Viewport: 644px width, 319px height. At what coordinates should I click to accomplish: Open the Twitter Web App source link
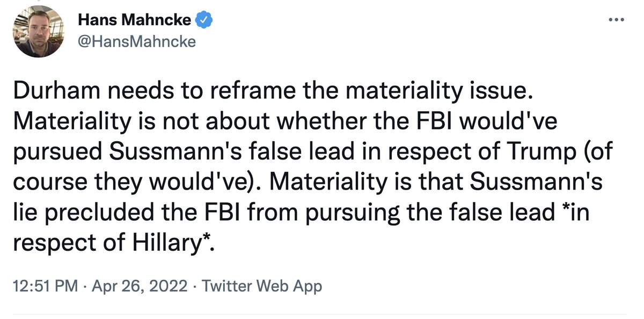(x=261, y=286)
